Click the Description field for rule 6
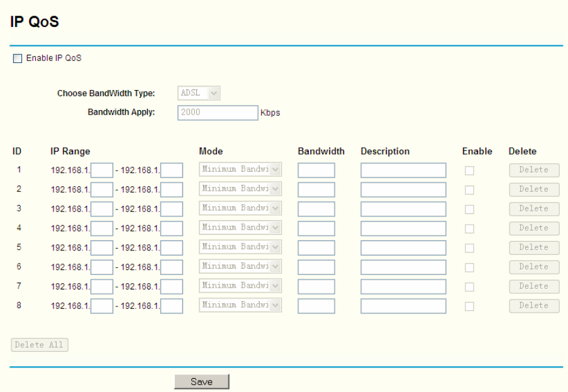This screenshot has height=392, width=568. coord(403,267)
